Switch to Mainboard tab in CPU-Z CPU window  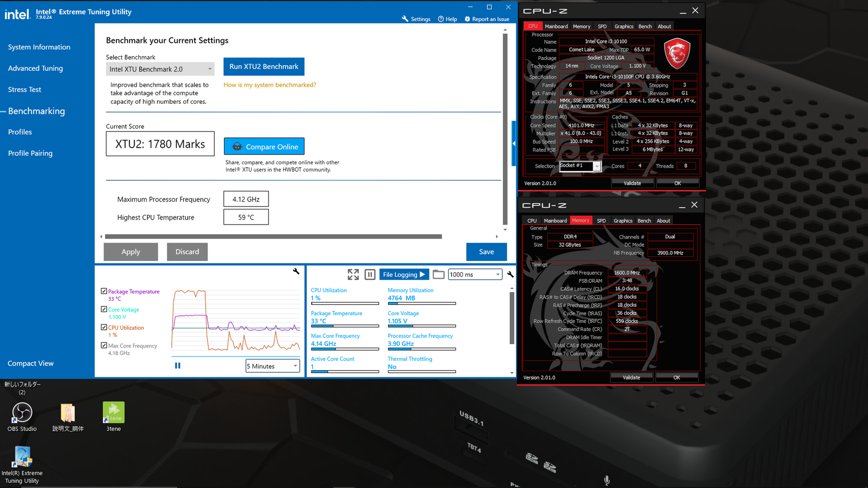point(556,26)
